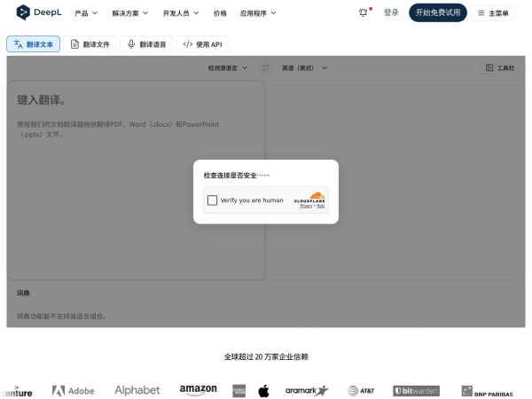The image size is (532, 399).
Task: Open the Cloudflare Help link
Action: pos(321,206)
